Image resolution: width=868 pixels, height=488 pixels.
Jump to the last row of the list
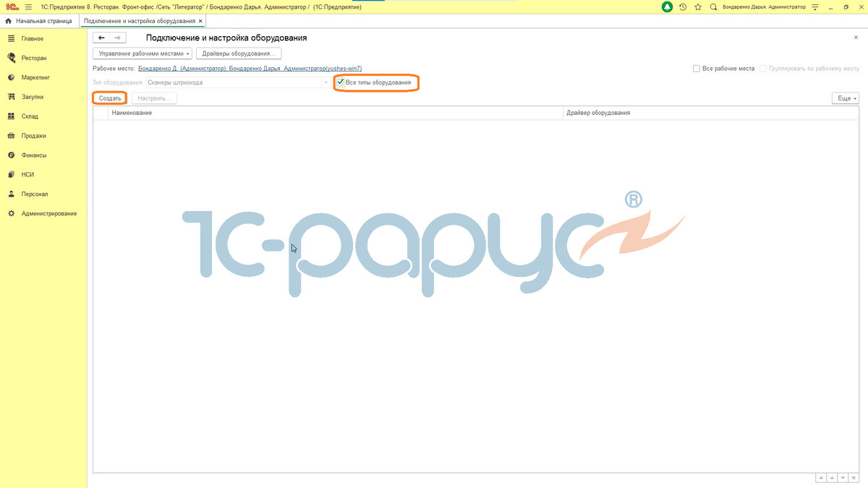[x=854, y=478]
